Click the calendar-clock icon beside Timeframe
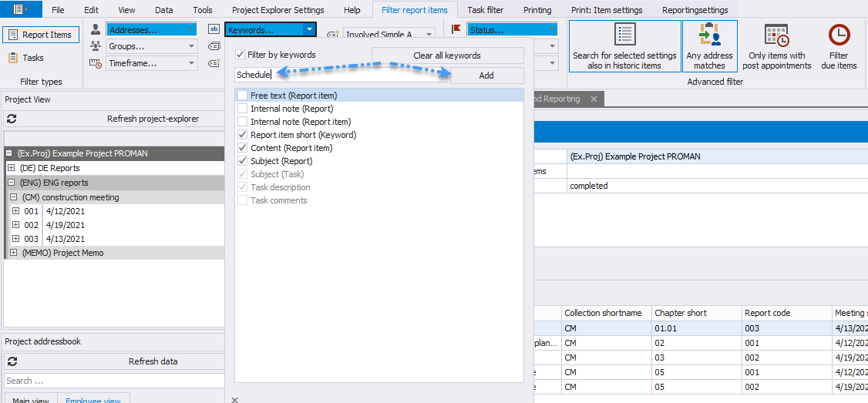The height and width of the screenshot is (403, 868). pyautogui.click(x=96, y=63)
